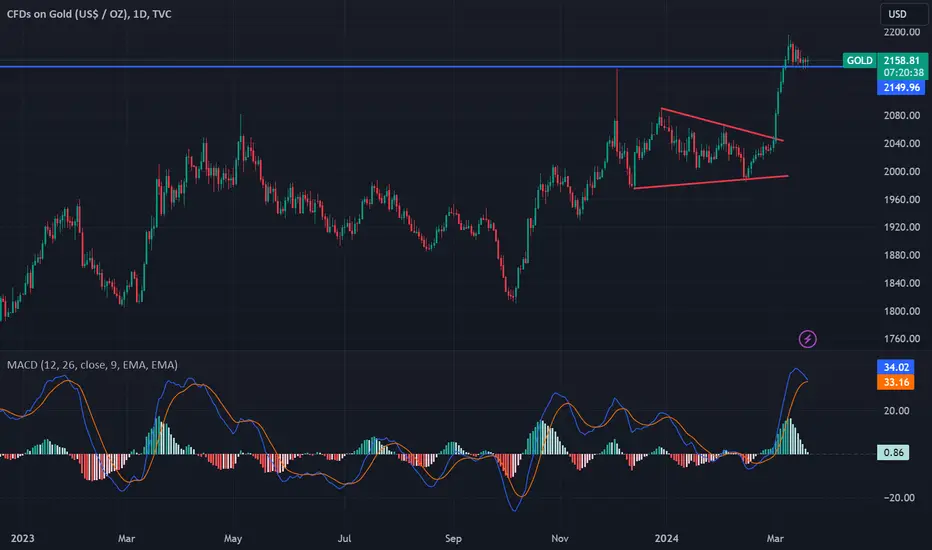Click the 1880.00 price axis label
932x550 pixels.
(x=902, y=255)
